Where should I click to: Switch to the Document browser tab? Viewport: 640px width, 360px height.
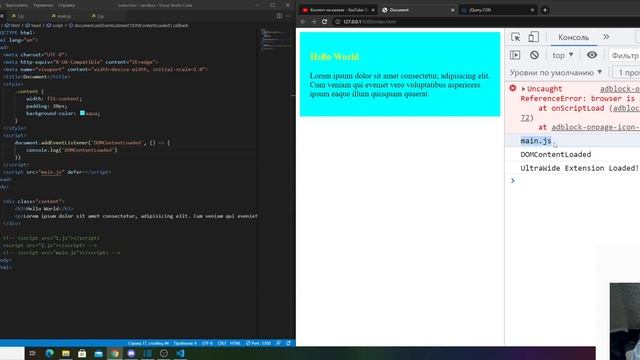tap(417, 10)
